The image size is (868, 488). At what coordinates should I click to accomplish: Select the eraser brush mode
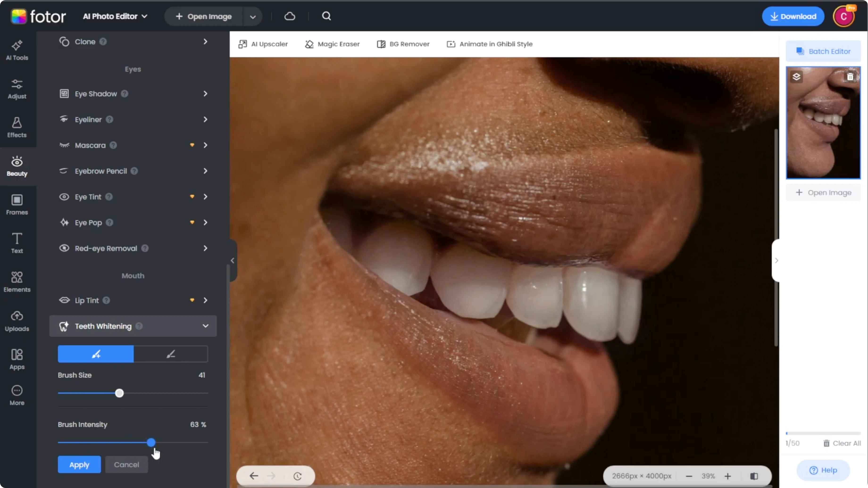(171, 354)
